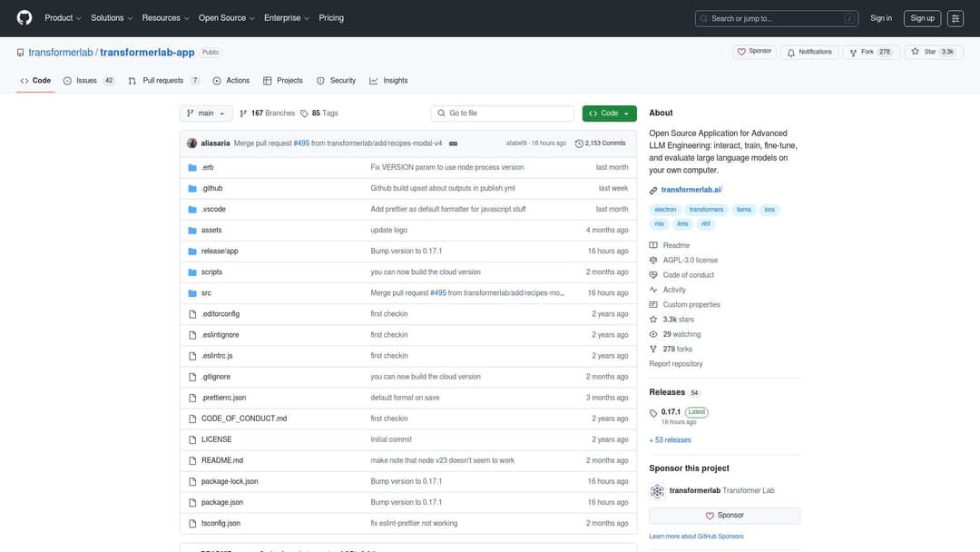
Task: Expand commit message ellipsis button
Action: pyautogui.click(x=453, y=143)
